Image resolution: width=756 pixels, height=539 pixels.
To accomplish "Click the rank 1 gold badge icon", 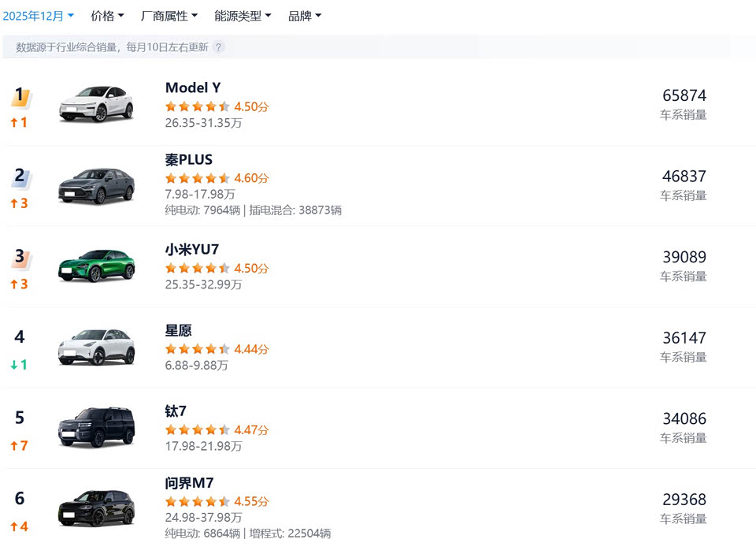I will [20, 97].
